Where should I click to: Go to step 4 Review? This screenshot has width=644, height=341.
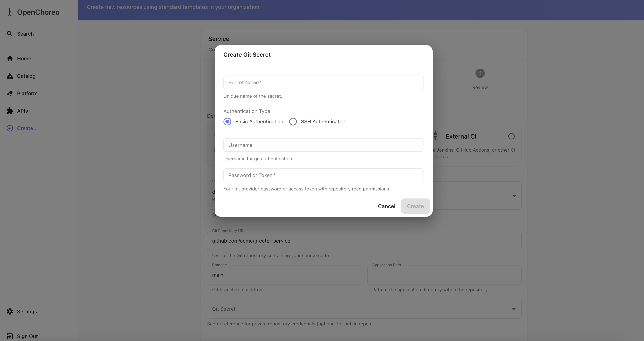tap(480, 73)
